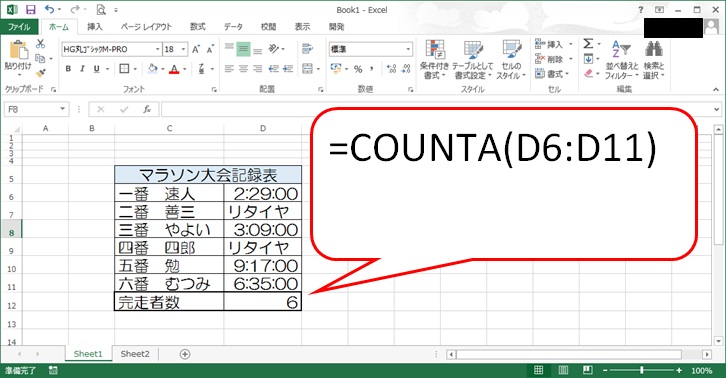Image resolution: width=726 pixels, height=378 pixels.
Task: Open Cell Styles (セルのスタイル) menu
Action: point(512,59)
